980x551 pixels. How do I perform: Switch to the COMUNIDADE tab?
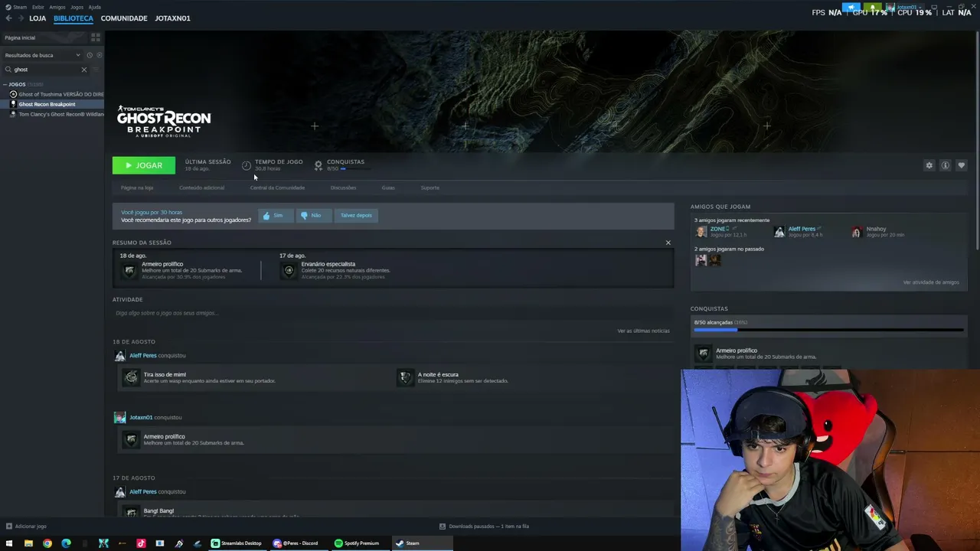click(x=124, y=18)
